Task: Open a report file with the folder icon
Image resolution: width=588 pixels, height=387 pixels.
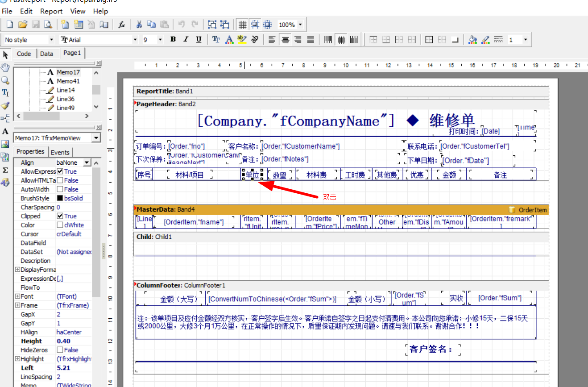Action: [x=22, y=25]
